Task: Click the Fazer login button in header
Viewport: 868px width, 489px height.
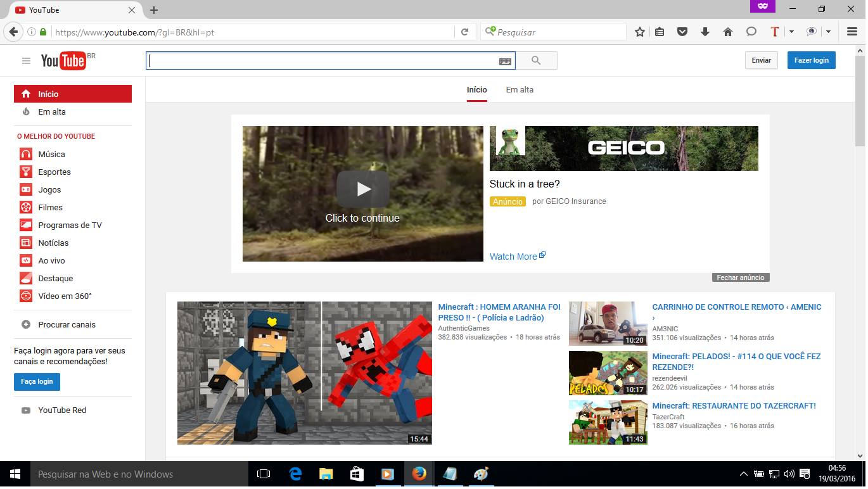Action: 811,60
